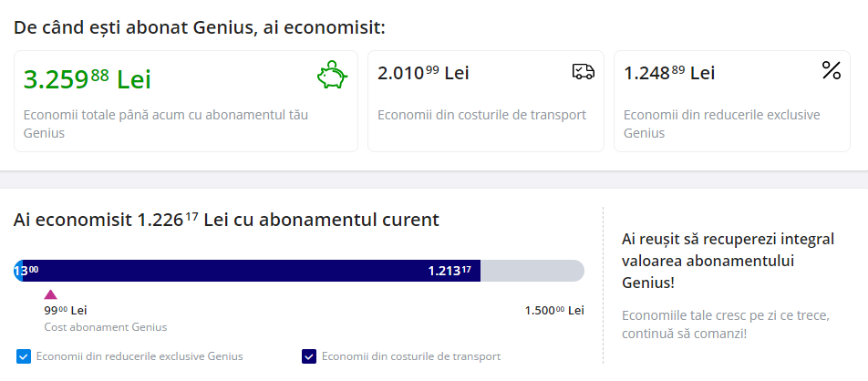The image size is (868, 381).
Task: Click the 99 Lei subscription cost label
Action: click(x=66, y=311)
